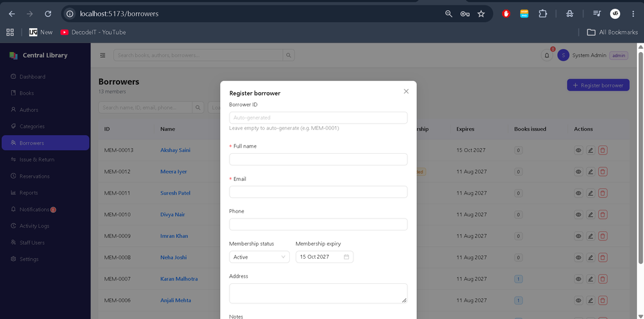View details of Karan Malhotra
The height and width of the screenshot is (319, 644).
click(579, 279)
